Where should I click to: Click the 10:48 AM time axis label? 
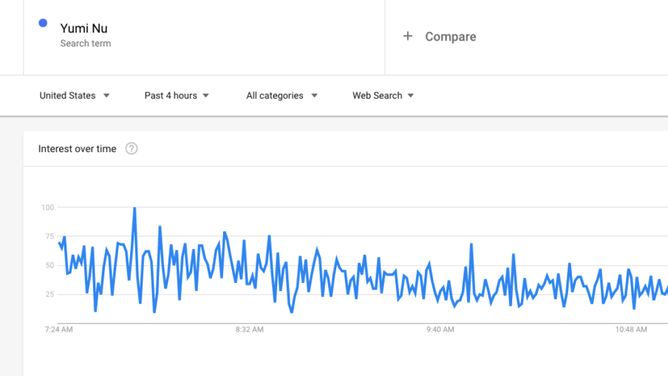coord(631,330)
